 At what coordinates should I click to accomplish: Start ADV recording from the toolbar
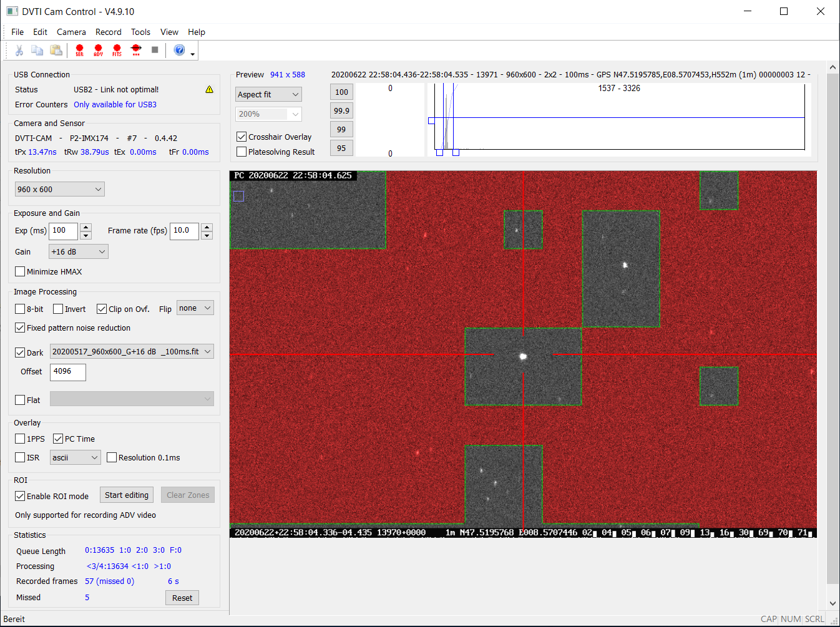pos(98,51)
